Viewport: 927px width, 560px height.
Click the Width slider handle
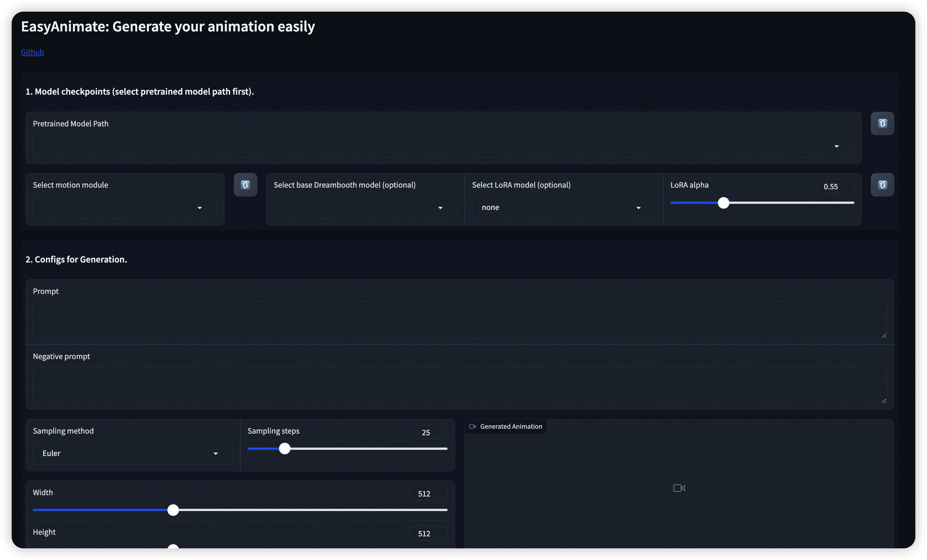click(x=173, y=510)
